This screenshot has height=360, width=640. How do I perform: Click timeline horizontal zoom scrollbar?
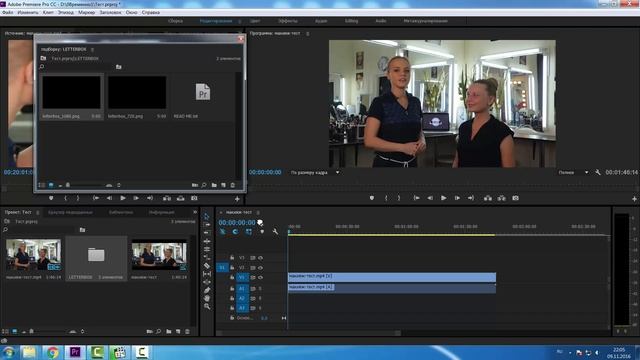click(x=309, y=333)
